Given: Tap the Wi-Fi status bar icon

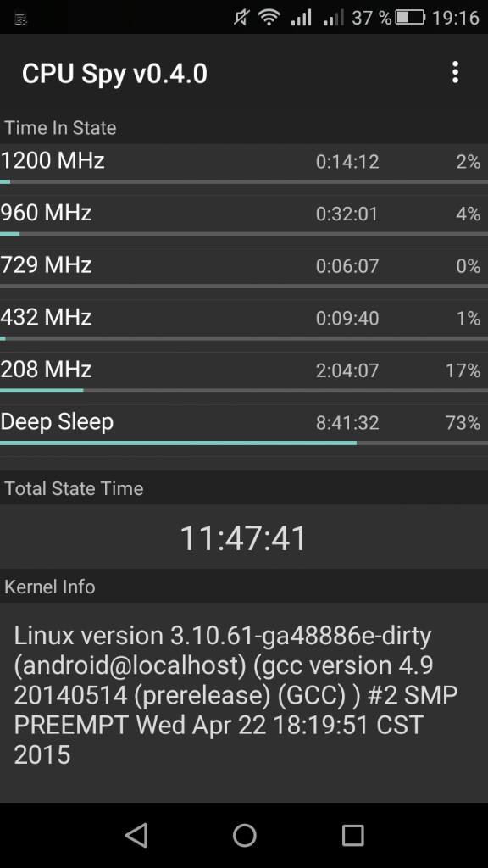Looking at the screenshot, I should coord(269,18).
